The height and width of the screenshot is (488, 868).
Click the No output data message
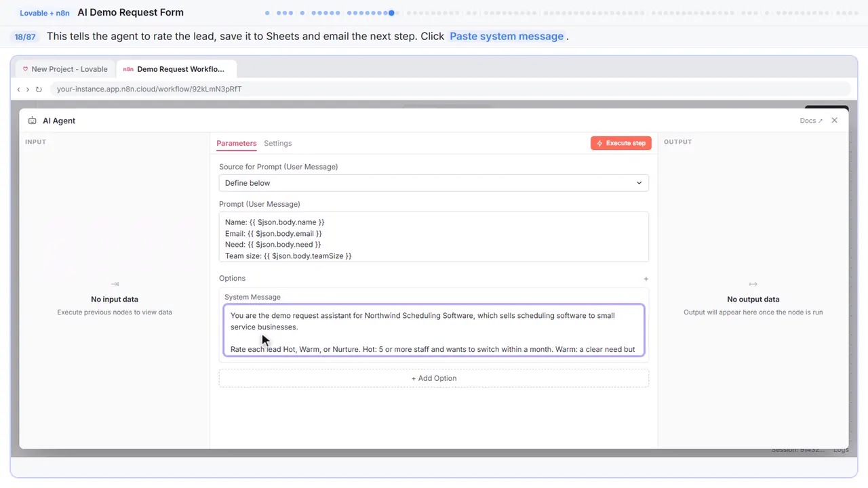tap(753, 300)
